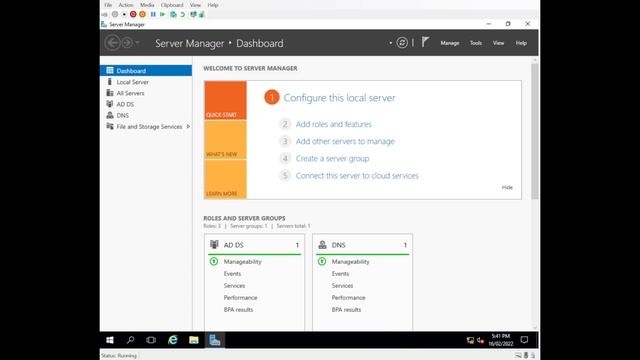Open the VM window Help menu
The width and height of the screenshot is (640, 360).
tap(213, 5)
